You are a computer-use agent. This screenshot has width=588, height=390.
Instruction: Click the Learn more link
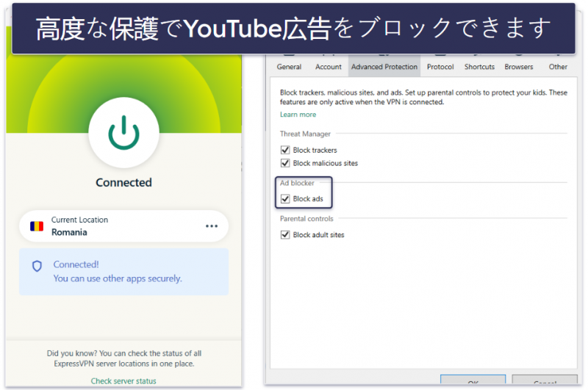pyautogui.click(x=298, y=115)
